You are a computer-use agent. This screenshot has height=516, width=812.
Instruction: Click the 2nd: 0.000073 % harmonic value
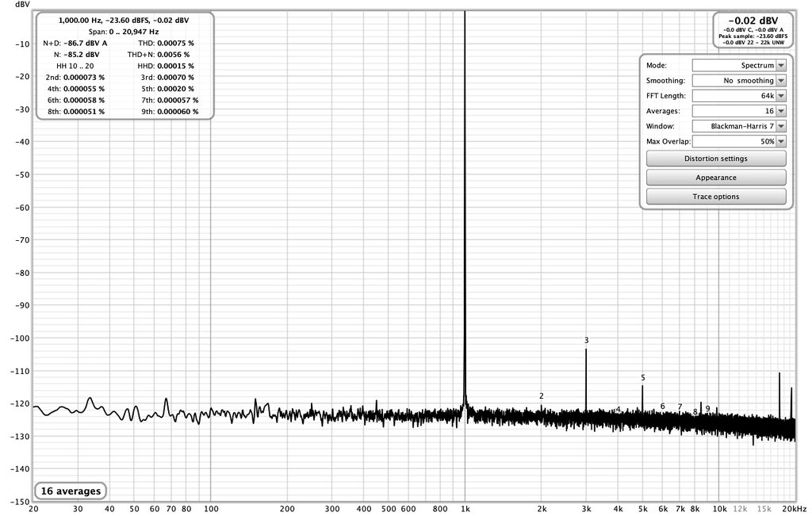tap(75, 77)
